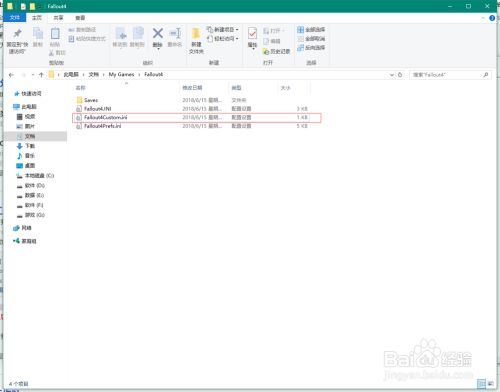Click the Rename (重命名) icon
The height and width of the screenshot is (392, 500).
175,33
